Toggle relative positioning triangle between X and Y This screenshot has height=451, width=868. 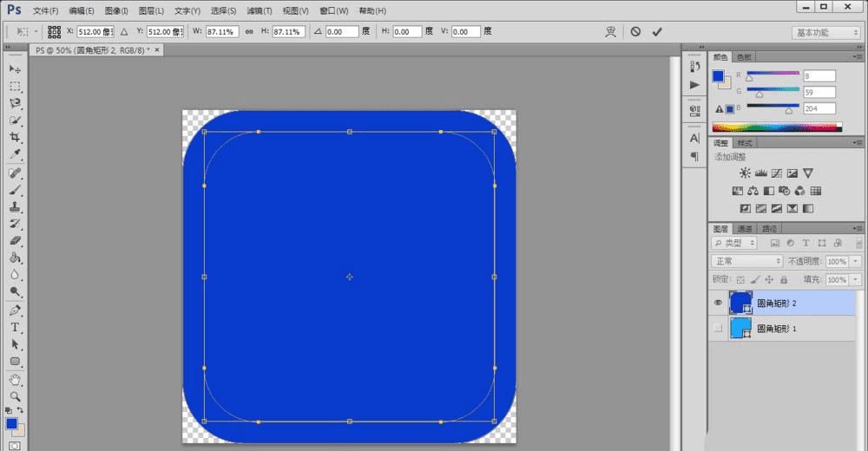click(124, 32)
